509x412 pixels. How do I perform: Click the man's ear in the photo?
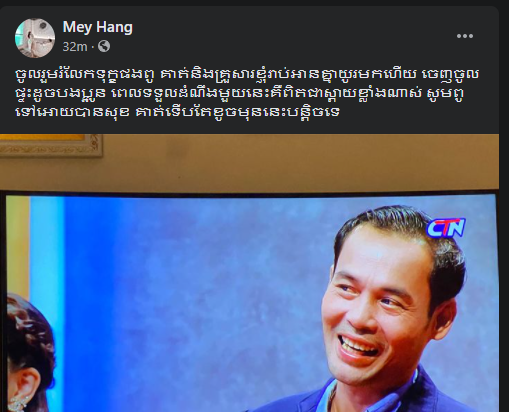click(x=445, y=318)
